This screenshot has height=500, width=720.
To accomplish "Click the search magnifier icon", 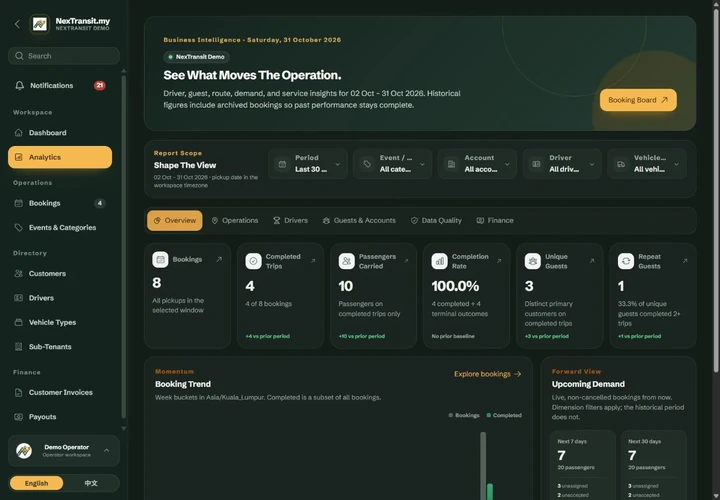I will pos(19,56).
